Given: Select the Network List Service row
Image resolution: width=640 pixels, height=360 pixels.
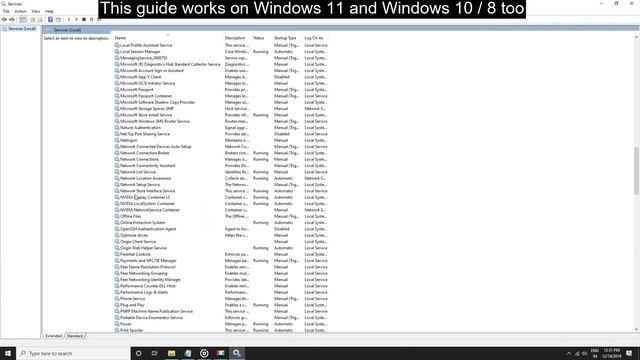Looking at the screenshot, I should click(221, 172).
